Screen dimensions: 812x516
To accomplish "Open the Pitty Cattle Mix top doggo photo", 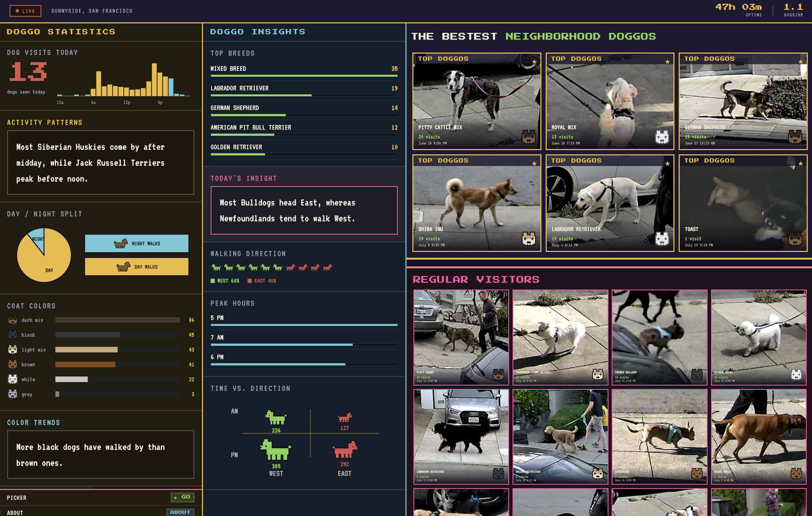I will [x=476, y=101].
